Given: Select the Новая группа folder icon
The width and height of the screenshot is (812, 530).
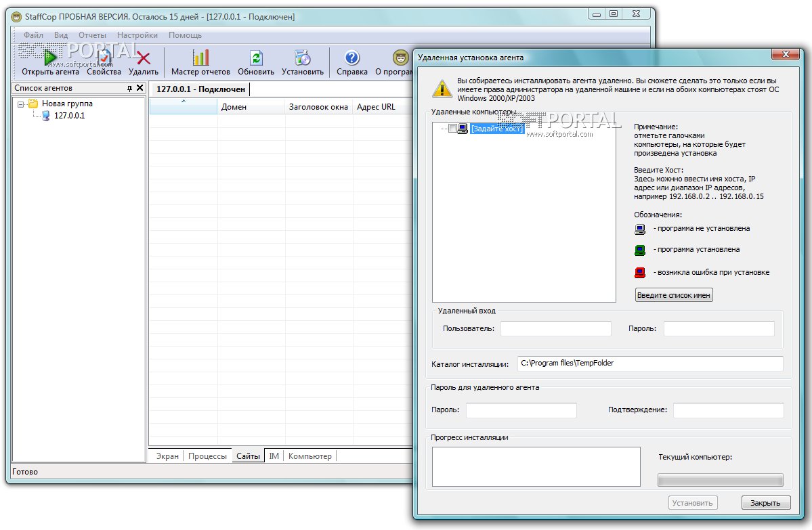Looking at the screenshot, I should tap(33, 104).
